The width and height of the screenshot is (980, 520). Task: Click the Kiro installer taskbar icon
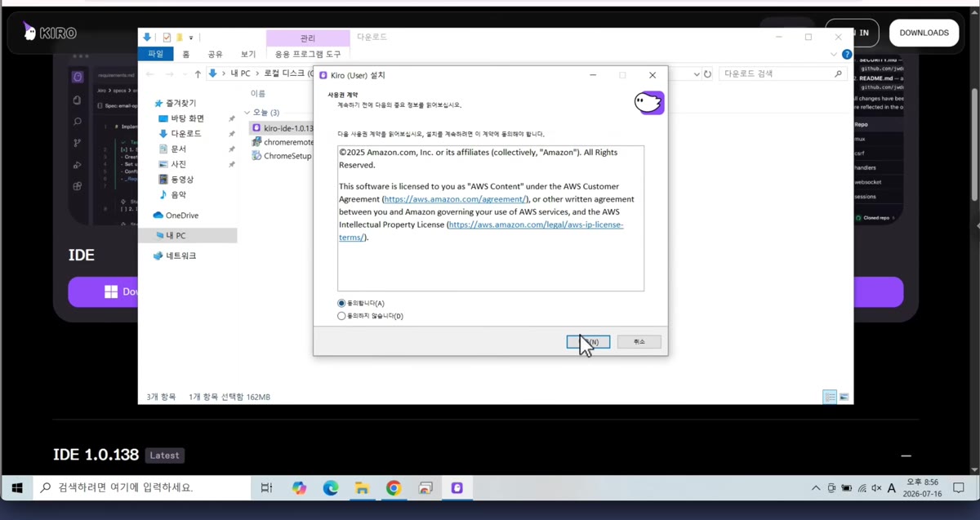pos(457,488)
